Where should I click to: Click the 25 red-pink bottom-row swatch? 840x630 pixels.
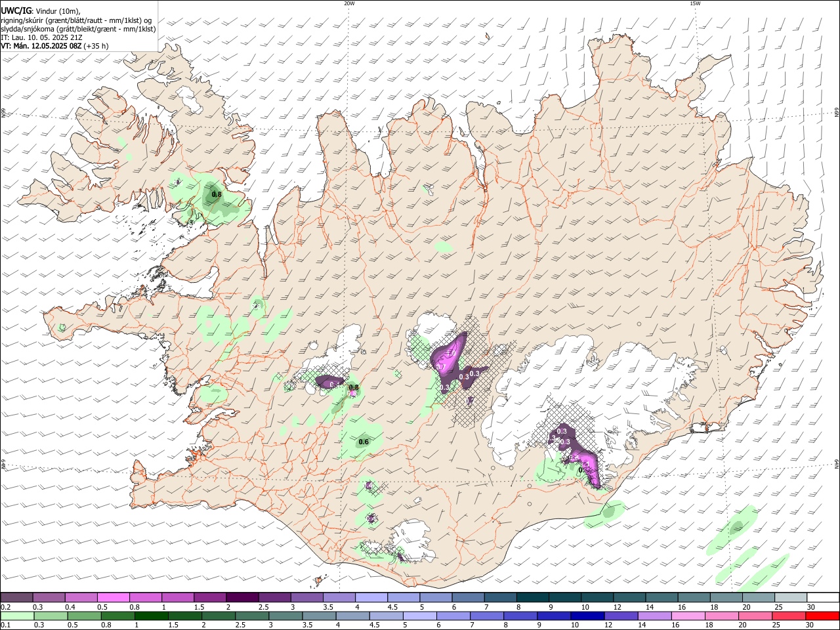click(x=787, y=616)
